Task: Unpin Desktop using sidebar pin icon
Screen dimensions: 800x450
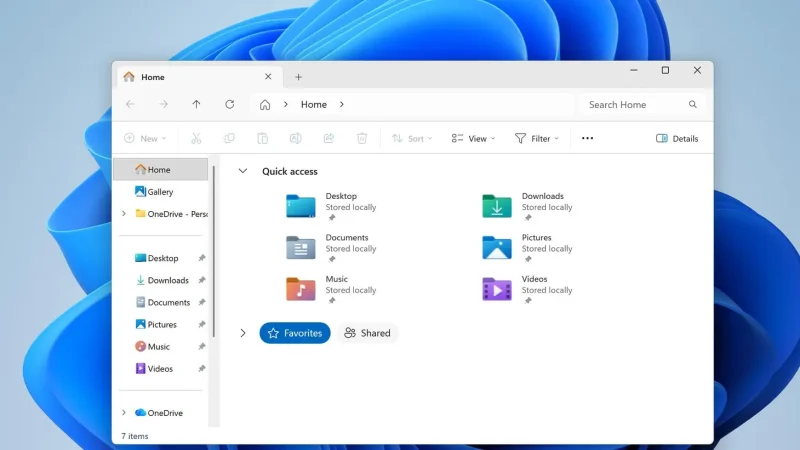Action: [202, 258]
